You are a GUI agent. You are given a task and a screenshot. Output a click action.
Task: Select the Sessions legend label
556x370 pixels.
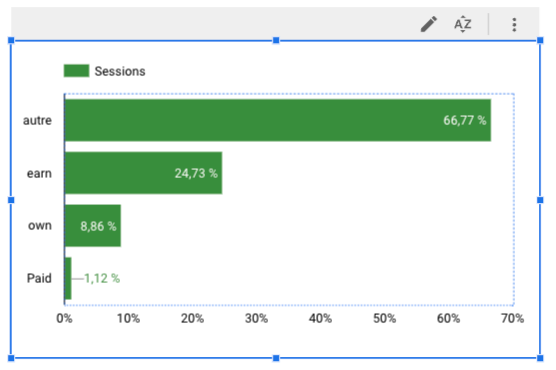click(120, 71)
